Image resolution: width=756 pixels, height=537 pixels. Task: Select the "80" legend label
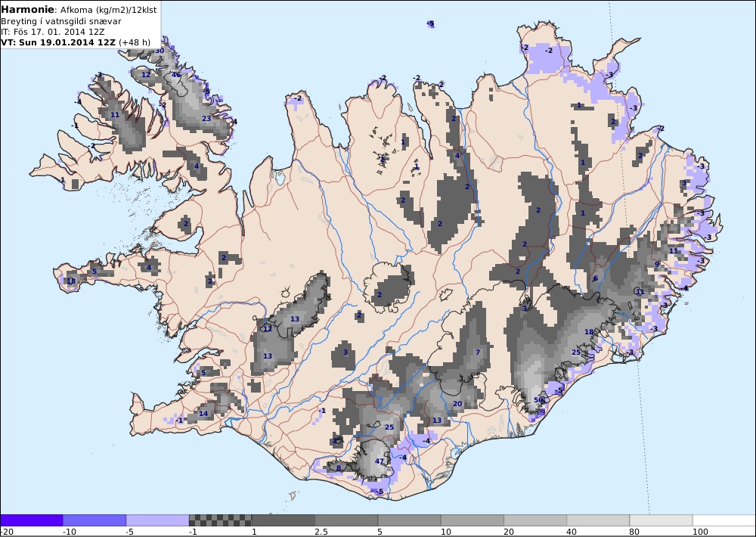pyautogui.click(x=636, y=532)
